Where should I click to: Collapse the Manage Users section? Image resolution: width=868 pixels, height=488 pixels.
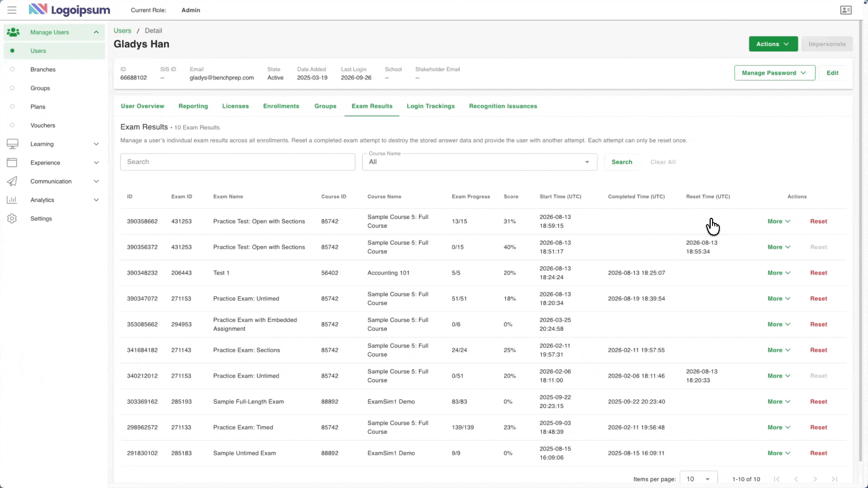(x=96, y=32)
